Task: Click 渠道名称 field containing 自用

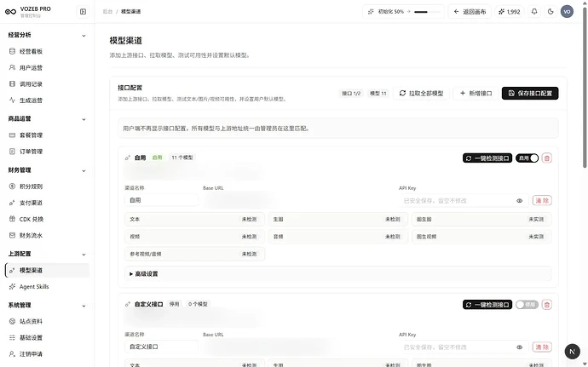Action: click(161, 200)
